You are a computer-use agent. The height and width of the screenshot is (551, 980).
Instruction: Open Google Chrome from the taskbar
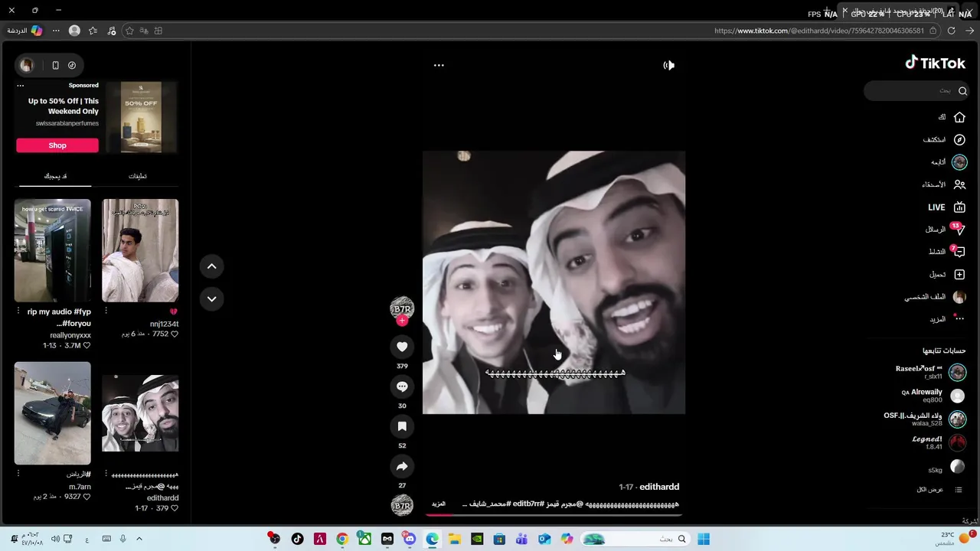tap(342, 539)
